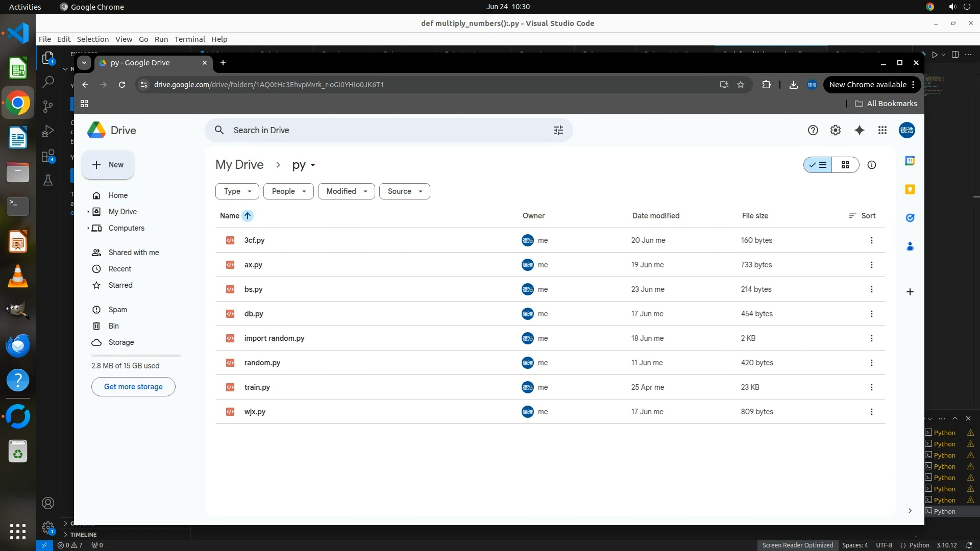Open the Terminal menu in VS Code
980x551 pixels.
pyautogui.click(x=189, y=39)
